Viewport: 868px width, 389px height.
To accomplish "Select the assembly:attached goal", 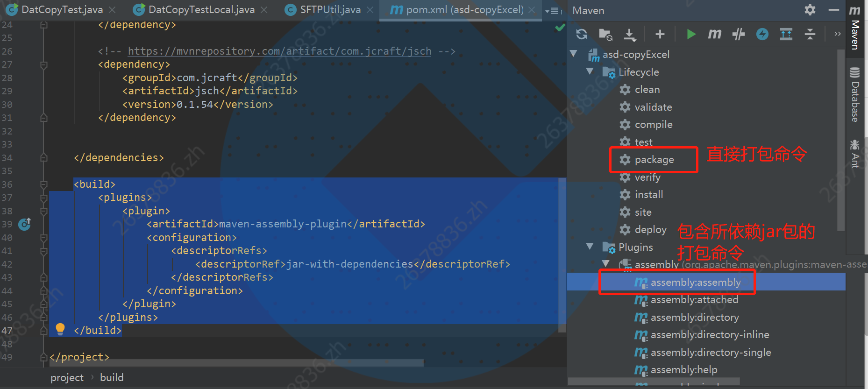I will click(x=694, y=299).
